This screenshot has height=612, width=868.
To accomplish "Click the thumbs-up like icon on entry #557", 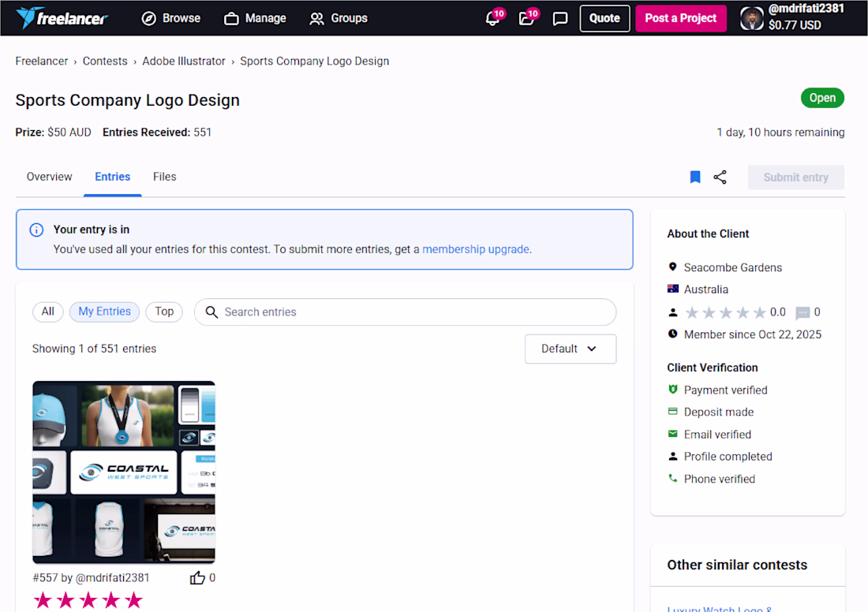I will tap(197, 577).
